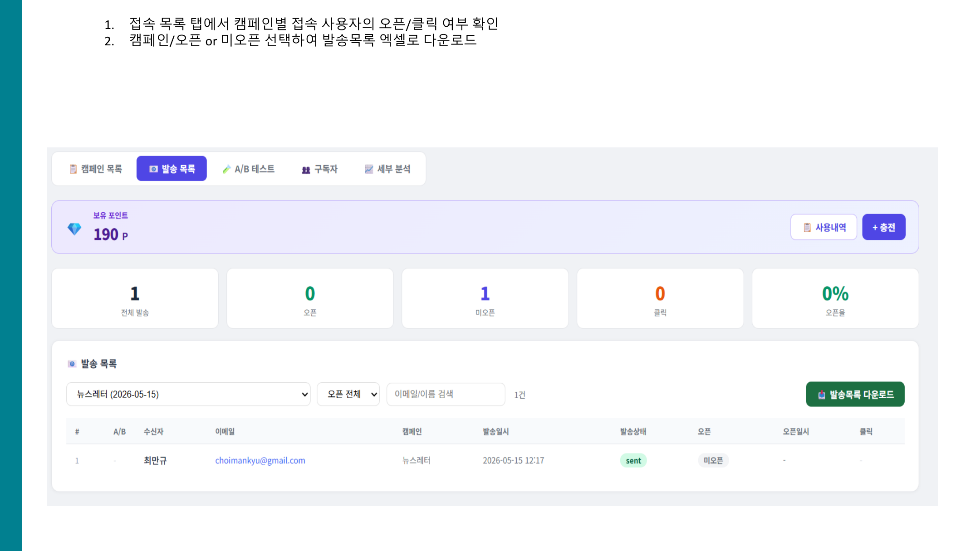
Task: Select the 오픈율 0% stat card
Action: point(835,298)
